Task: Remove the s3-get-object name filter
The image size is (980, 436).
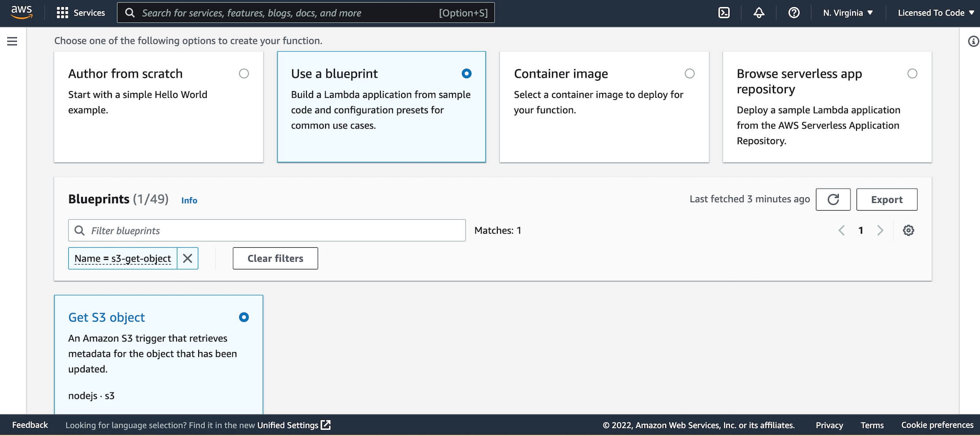Action: tap(187, 258)
